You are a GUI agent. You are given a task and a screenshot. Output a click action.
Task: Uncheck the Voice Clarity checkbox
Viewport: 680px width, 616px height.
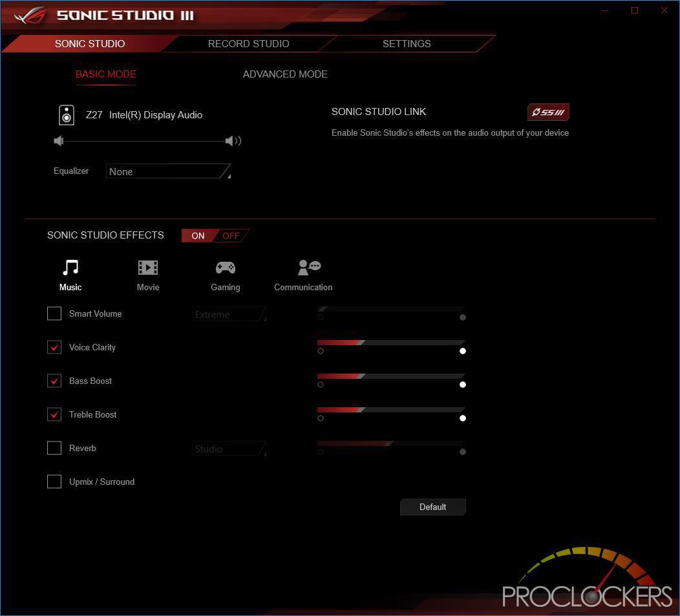[x=54, y=347]
